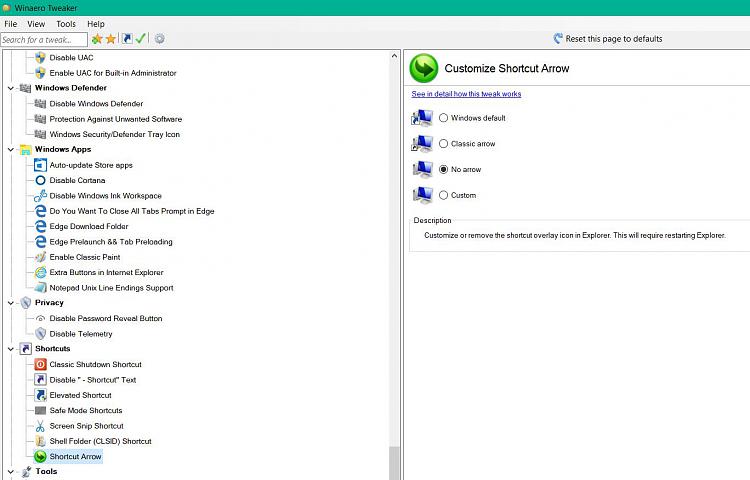Click the tree scrollbar up arrow
The height and width of the screenshot is (480, 750).
click(x=394, y=56)
